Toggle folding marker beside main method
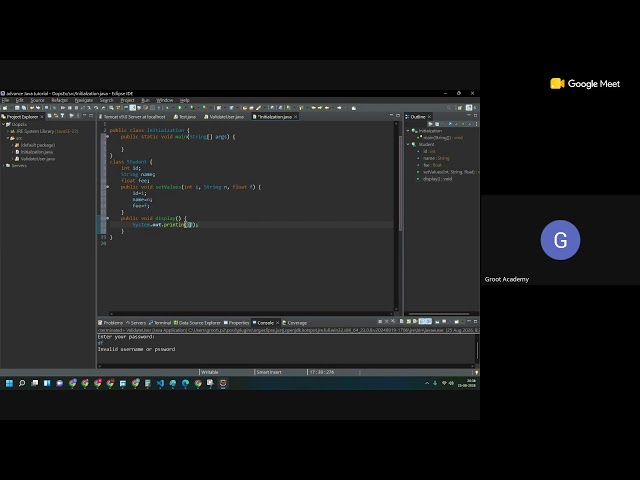This screenshot has width=640, height=480. coord(107,137)
